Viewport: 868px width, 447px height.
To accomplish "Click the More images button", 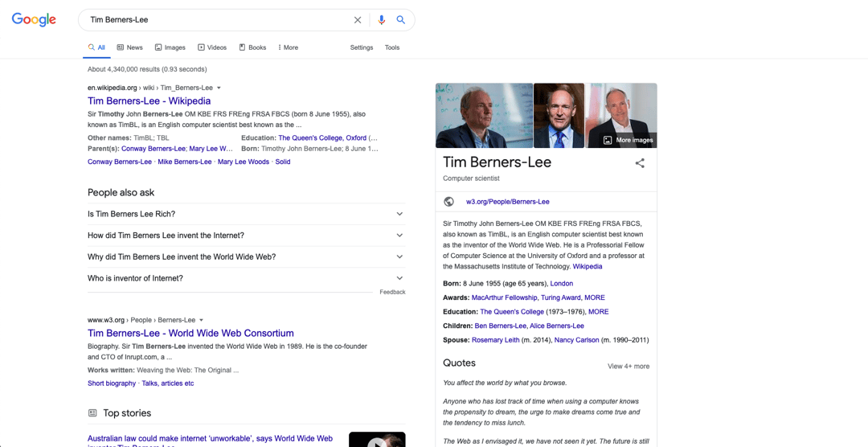I will [628, 140].
